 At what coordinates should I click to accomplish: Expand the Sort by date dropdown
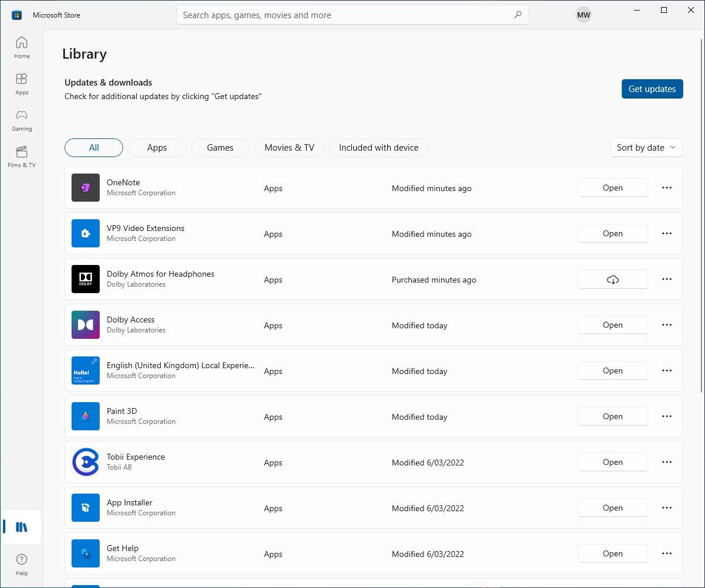coord(646,148)
